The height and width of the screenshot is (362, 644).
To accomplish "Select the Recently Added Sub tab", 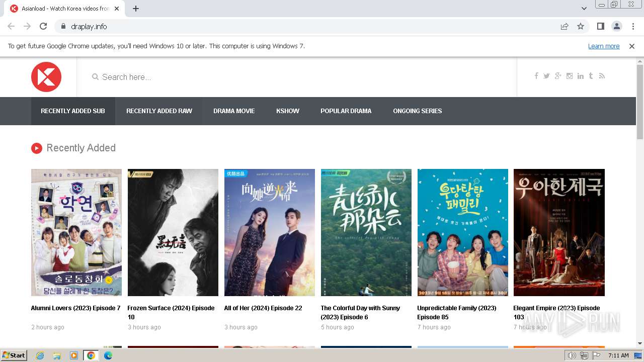I will tap(73, 111).
